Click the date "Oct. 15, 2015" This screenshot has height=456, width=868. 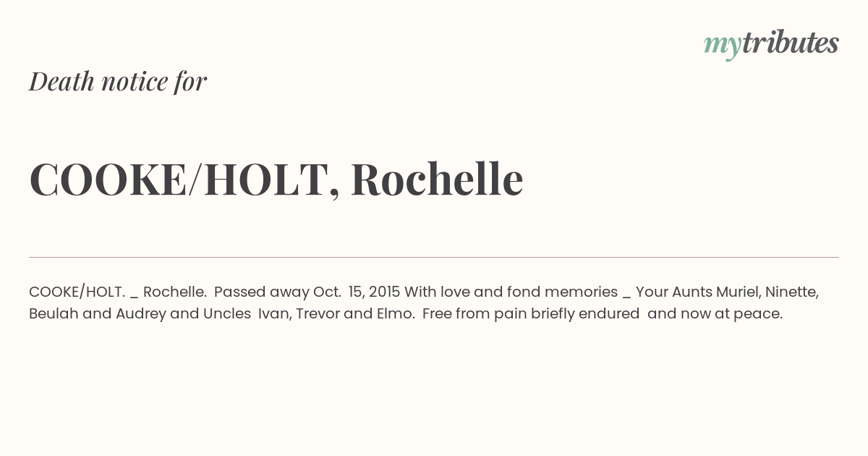coord(357,292)
